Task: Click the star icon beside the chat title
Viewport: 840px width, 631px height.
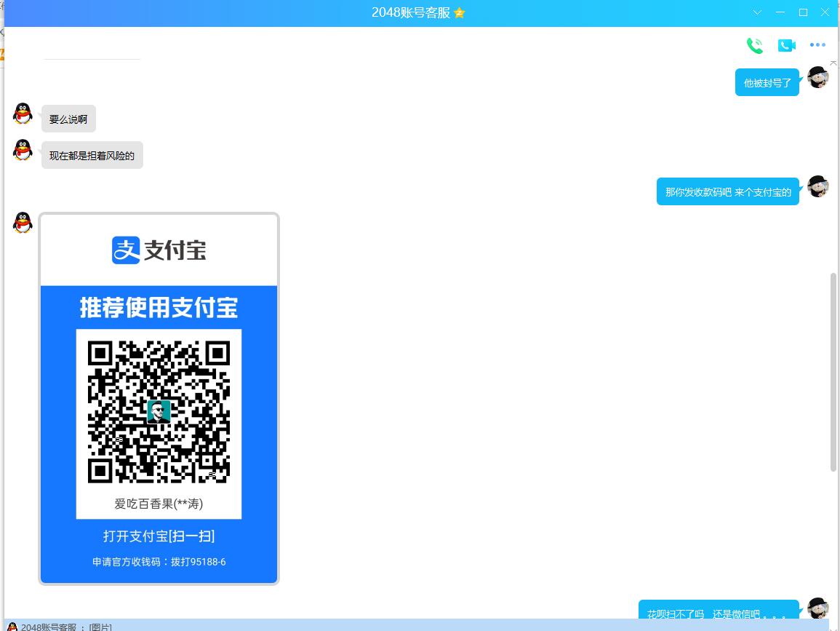Action: pyautogui.click(x=459, y=13)
